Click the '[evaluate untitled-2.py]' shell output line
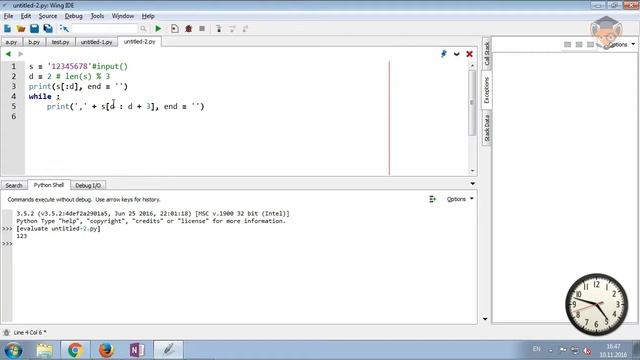The image size is (640, 360). (x=58, y=229)
